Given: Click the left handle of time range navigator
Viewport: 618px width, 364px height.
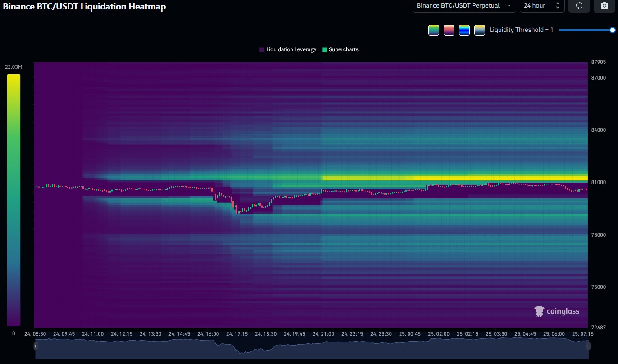Looking at the screenshot, I should [x=36, y=346].
